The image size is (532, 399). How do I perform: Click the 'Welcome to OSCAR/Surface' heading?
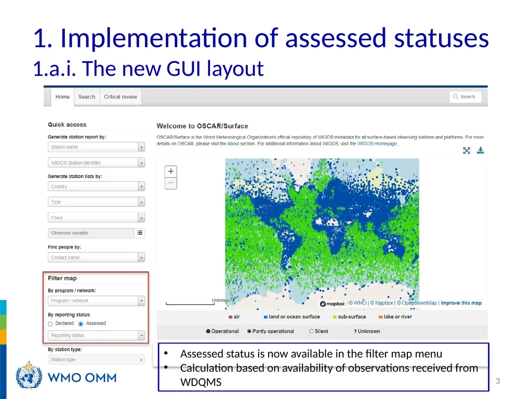pos(202,126)
